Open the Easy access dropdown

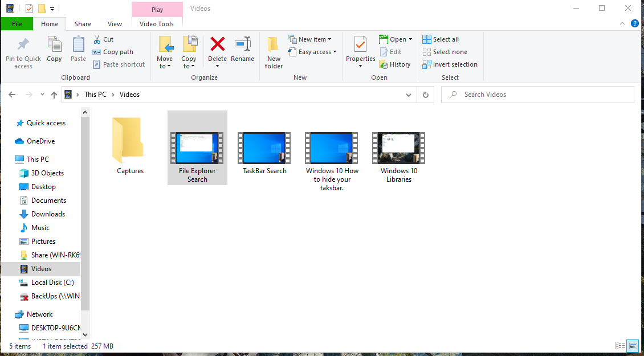(312, 52)
